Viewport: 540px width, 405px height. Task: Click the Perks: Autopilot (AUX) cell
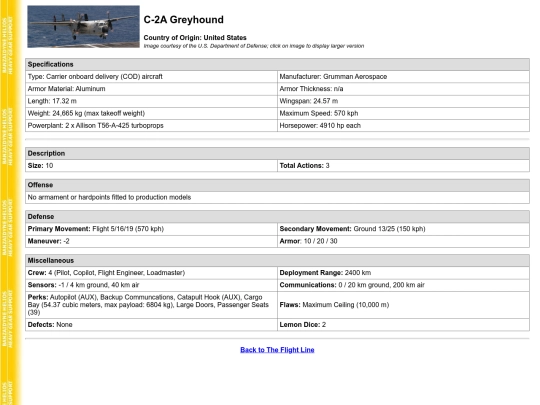(151, 305)
